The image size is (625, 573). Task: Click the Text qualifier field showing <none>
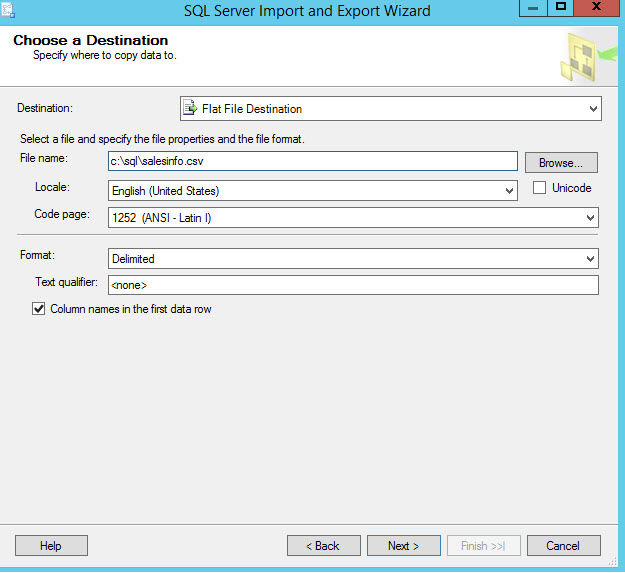click(x=353, y=285)
